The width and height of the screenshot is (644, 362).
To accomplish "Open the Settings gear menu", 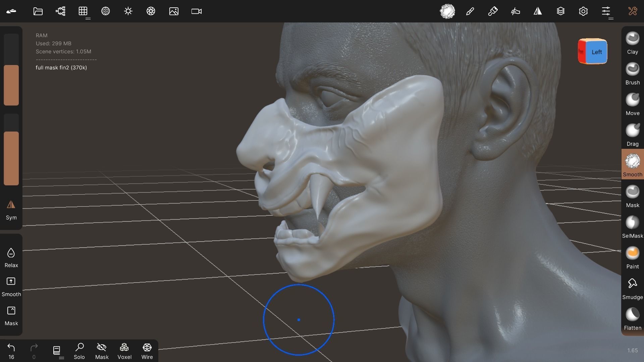I will pos(583,11).
